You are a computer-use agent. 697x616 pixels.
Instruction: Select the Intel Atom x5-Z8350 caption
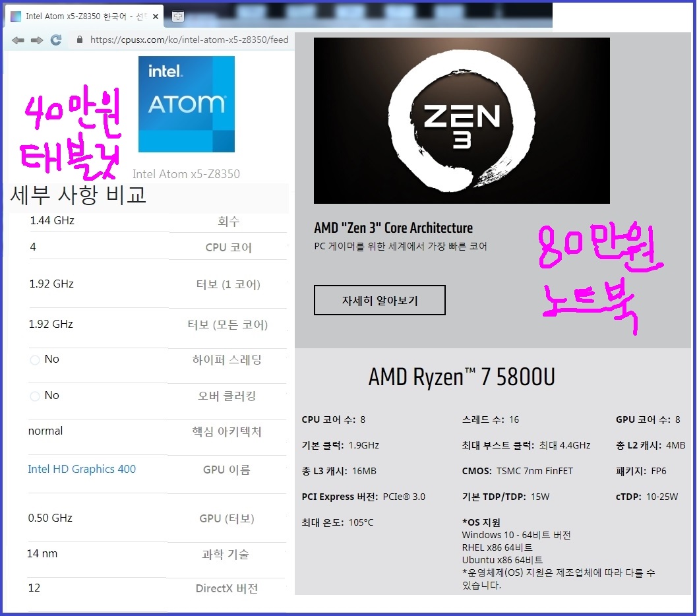pos(186,173)
